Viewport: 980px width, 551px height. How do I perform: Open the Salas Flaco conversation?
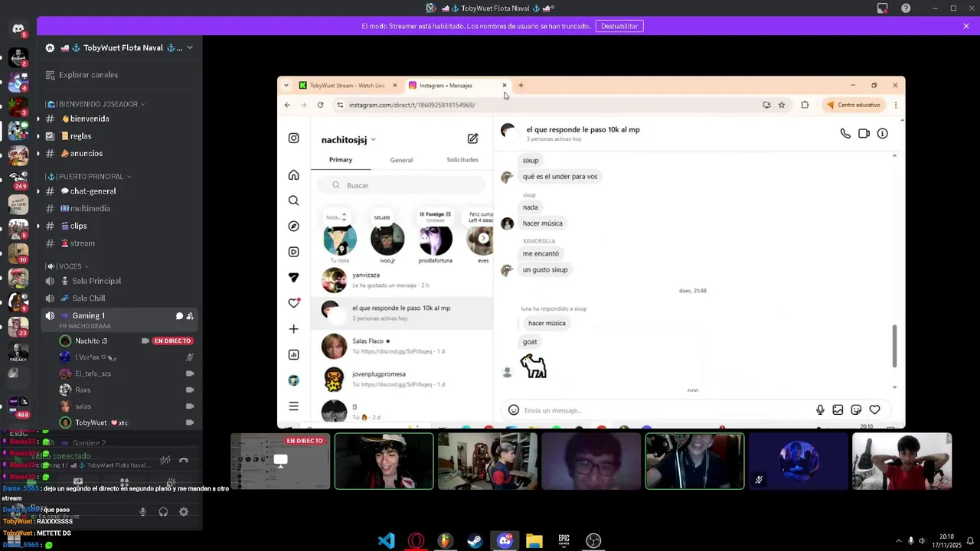point(402,346)
